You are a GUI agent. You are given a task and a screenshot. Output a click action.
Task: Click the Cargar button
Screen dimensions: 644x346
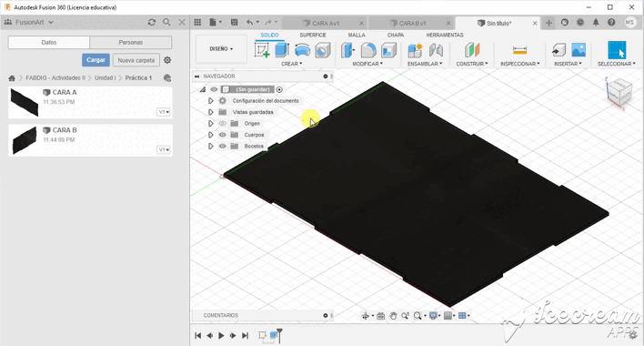[x=96, y=60]
